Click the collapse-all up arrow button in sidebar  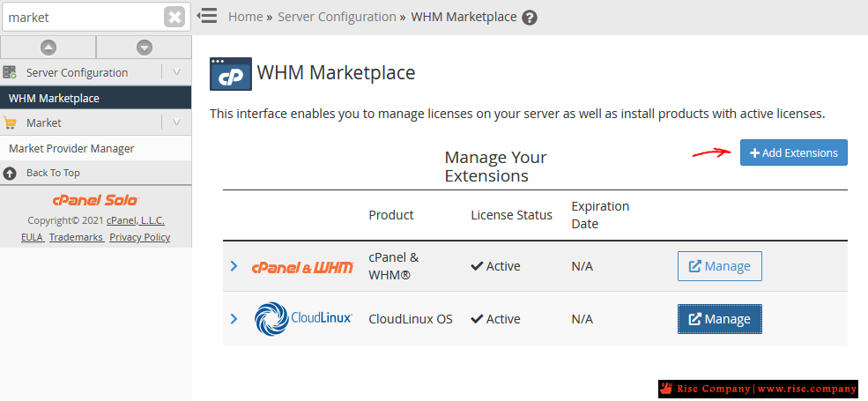[48, 48]
